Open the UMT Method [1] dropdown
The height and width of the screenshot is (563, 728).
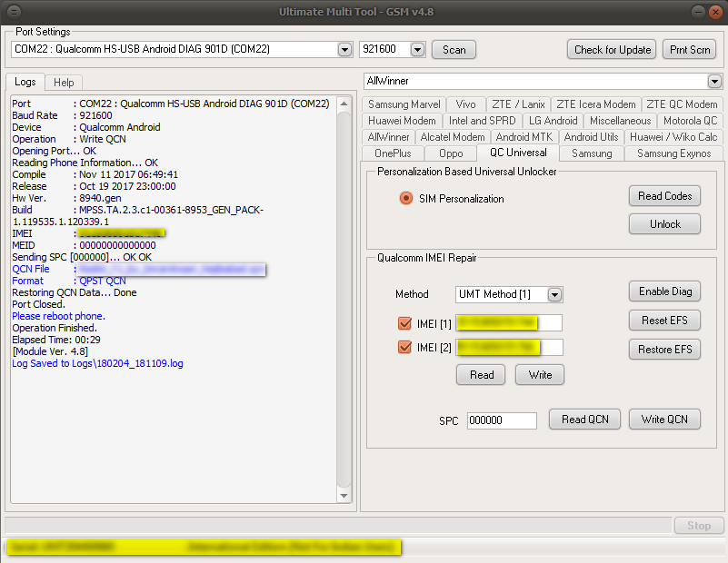[554, 294]
